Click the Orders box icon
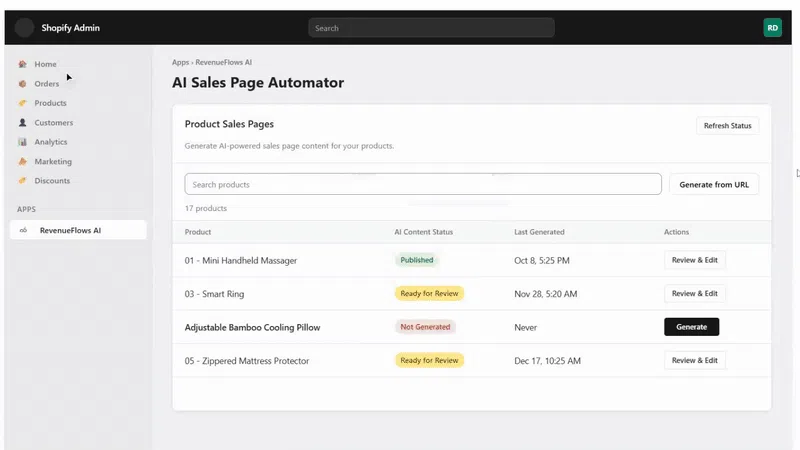800x450 pixels. pyautogui.click(x=22, y=84)
